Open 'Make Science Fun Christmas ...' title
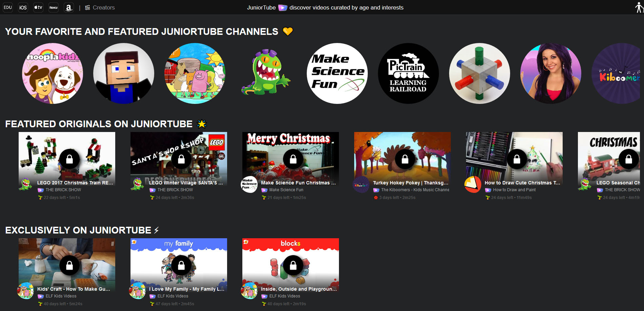 [298, 183]
